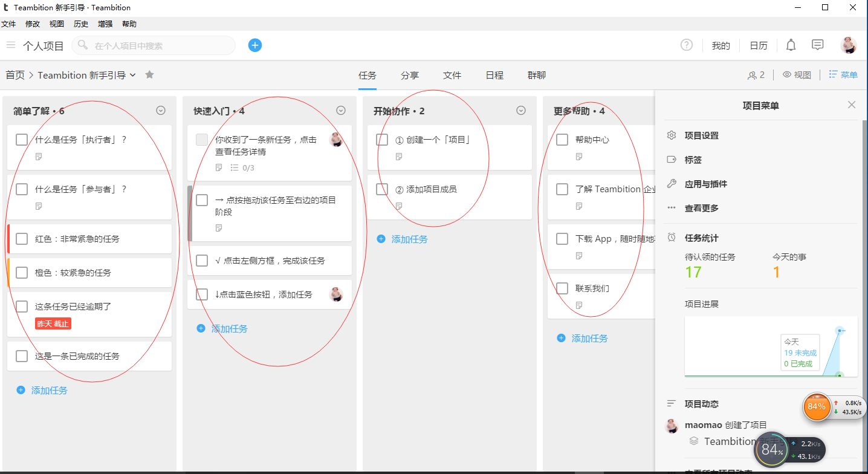Click the user avatar at top right
This screenshot has height=474, width=868.
tap(849, 45)
